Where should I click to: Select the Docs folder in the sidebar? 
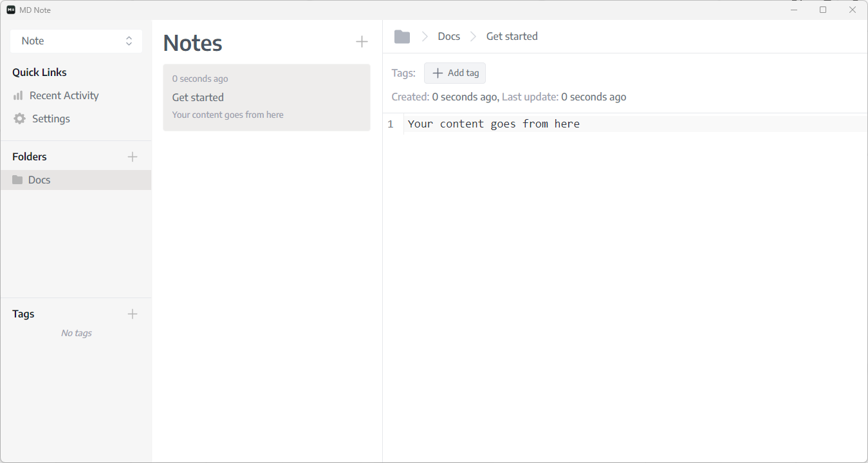click(39, 179)
